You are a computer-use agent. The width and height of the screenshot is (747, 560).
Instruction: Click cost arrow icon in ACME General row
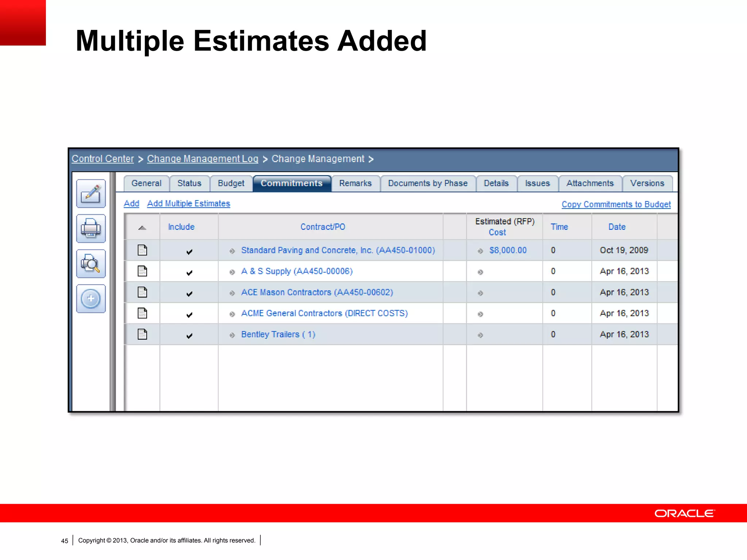coord(480,314)
